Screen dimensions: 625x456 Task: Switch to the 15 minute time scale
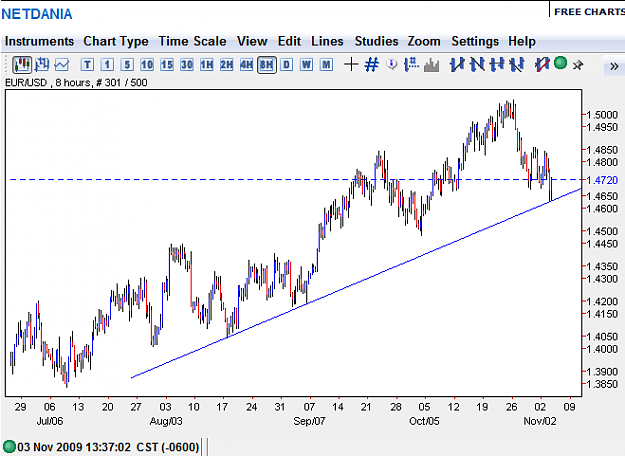(x=167, y=65)
